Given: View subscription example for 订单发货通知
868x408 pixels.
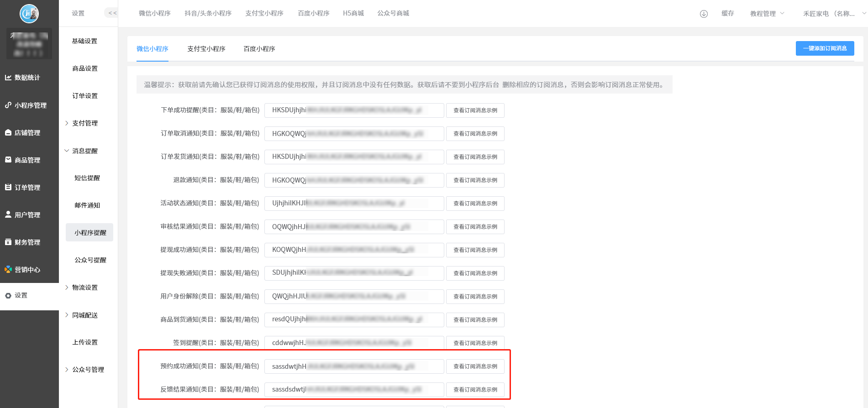Looking at the screenshot, I should tap(475, 157).
